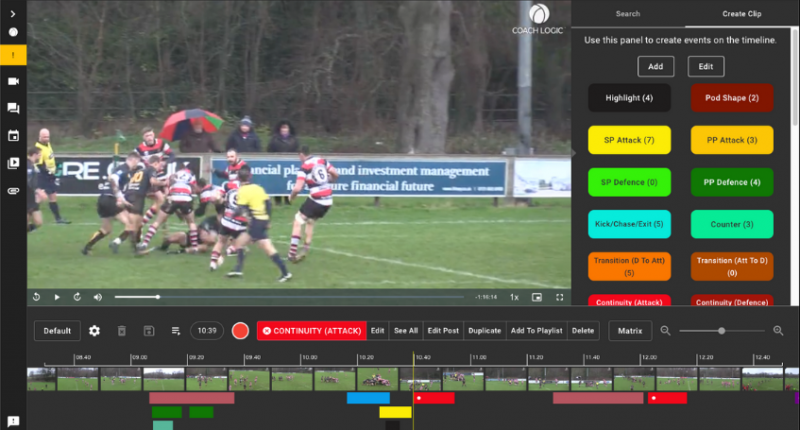Open the Default template dropdown

tap(57, 331)
